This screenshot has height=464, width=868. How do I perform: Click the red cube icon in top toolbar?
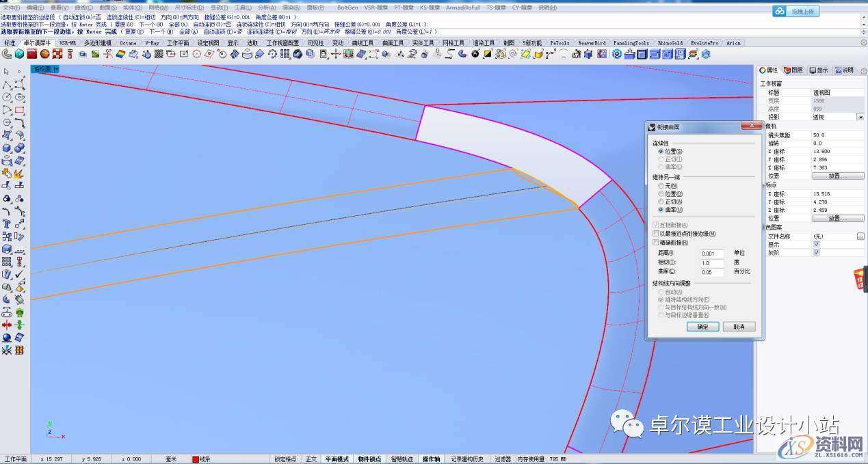click(31, 54)
